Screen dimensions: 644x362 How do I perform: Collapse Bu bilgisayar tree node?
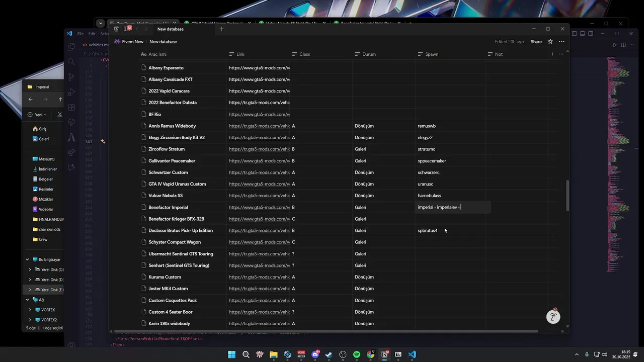pos(28,259)
